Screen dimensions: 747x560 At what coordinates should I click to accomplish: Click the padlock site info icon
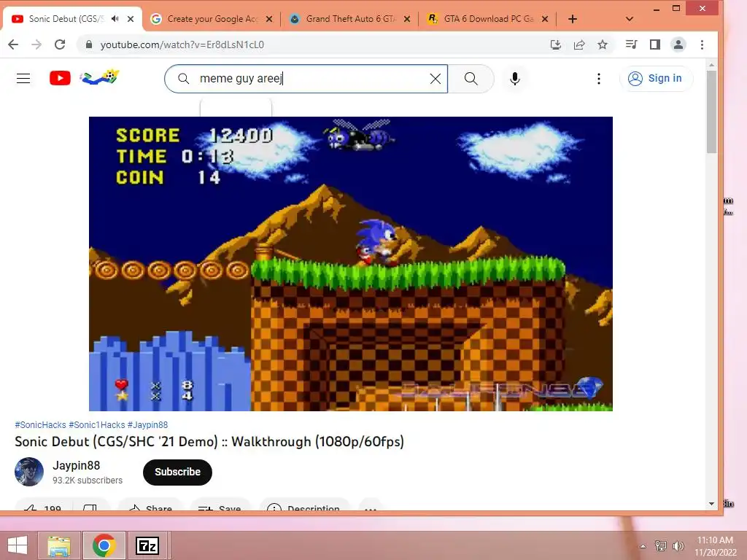(88, 44)
